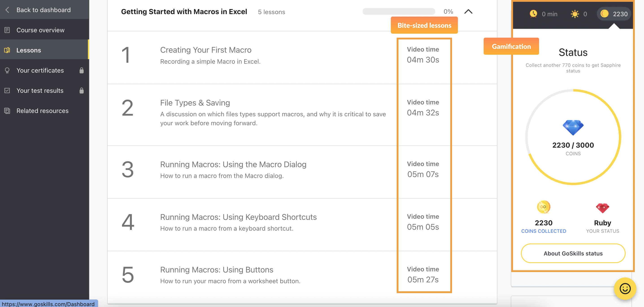Click the About GoSkills status button

point(573,253)
